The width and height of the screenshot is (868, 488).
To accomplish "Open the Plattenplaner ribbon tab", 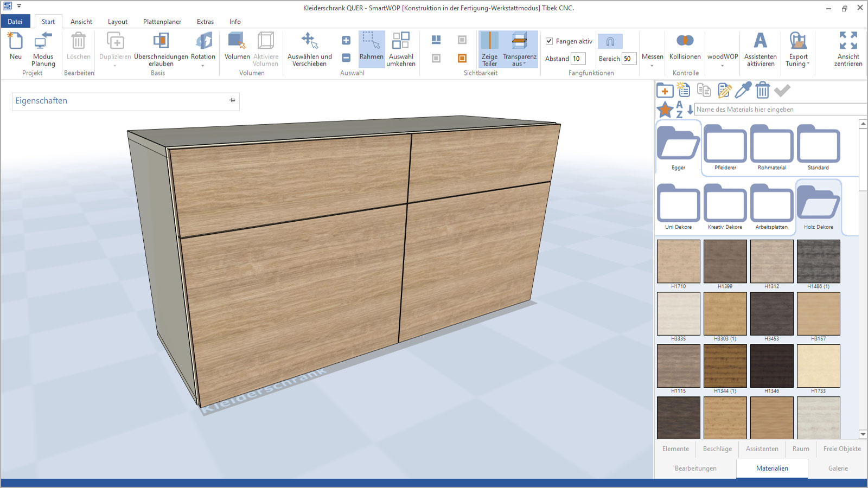I will (x=162, y=22).
